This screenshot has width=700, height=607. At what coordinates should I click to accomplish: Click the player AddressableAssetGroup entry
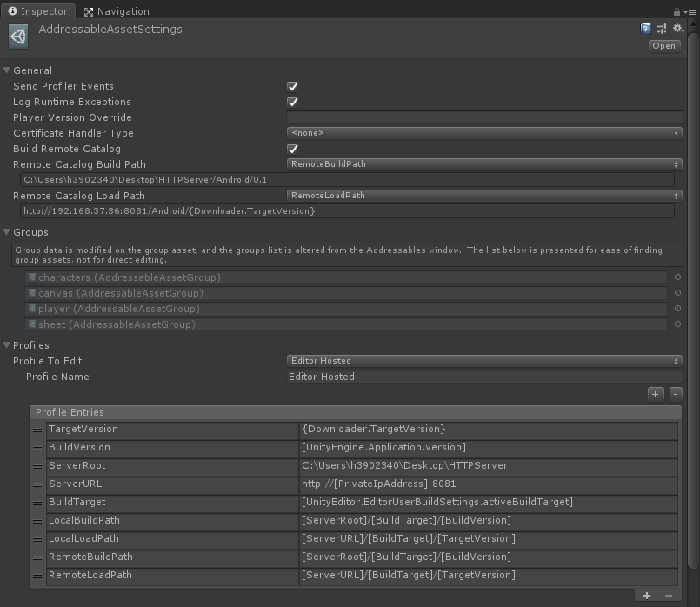point(346,309)
